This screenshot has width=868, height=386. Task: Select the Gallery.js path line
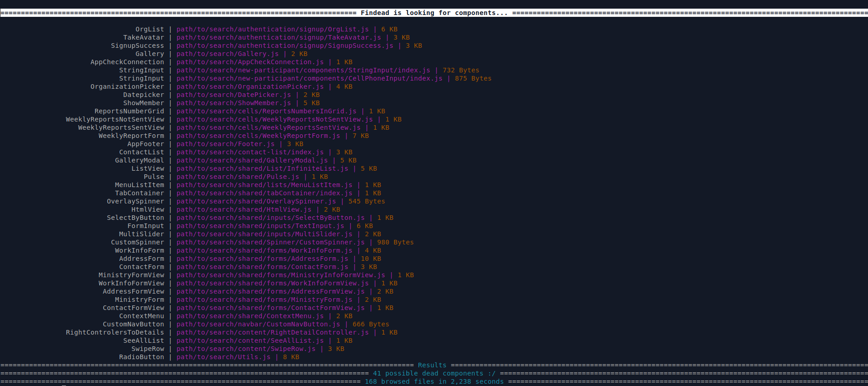(227, 54)
